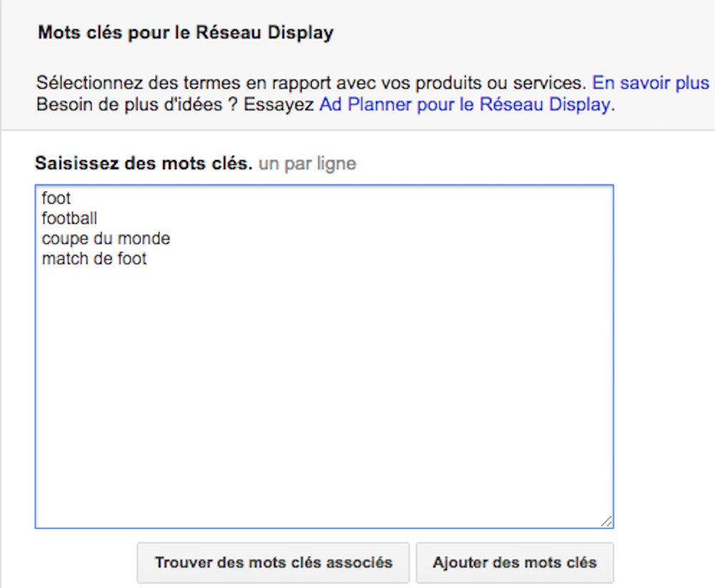Click the 'Saisissez des mots clés.' label
The image size is (715, 588).
tap(144, 163)
